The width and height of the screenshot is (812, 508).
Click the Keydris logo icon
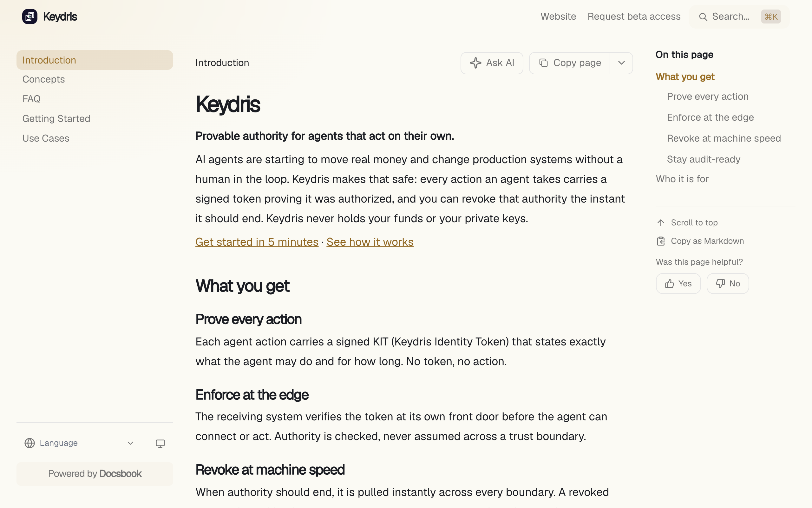(x=29, y=17)
